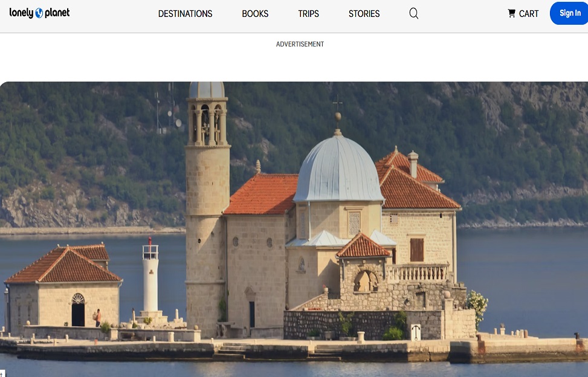Image resolution: width=588 pixels, height=377 pixels.
Task: Click the globe icon in the logo
Action: 39,13
